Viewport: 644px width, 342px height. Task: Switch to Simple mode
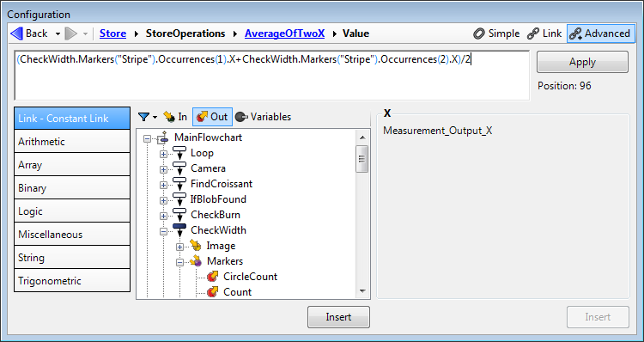point(496,34)
